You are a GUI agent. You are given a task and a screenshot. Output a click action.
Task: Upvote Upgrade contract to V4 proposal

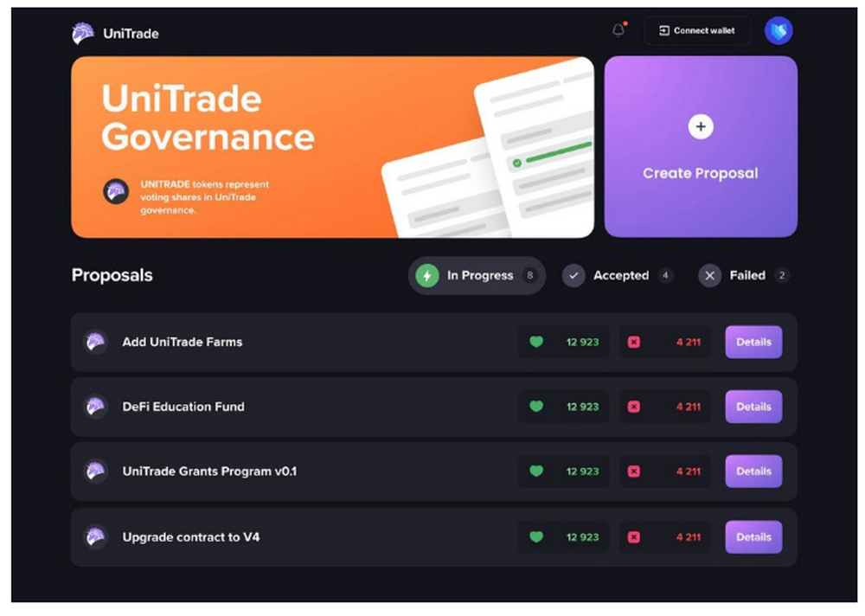[537, 537]
